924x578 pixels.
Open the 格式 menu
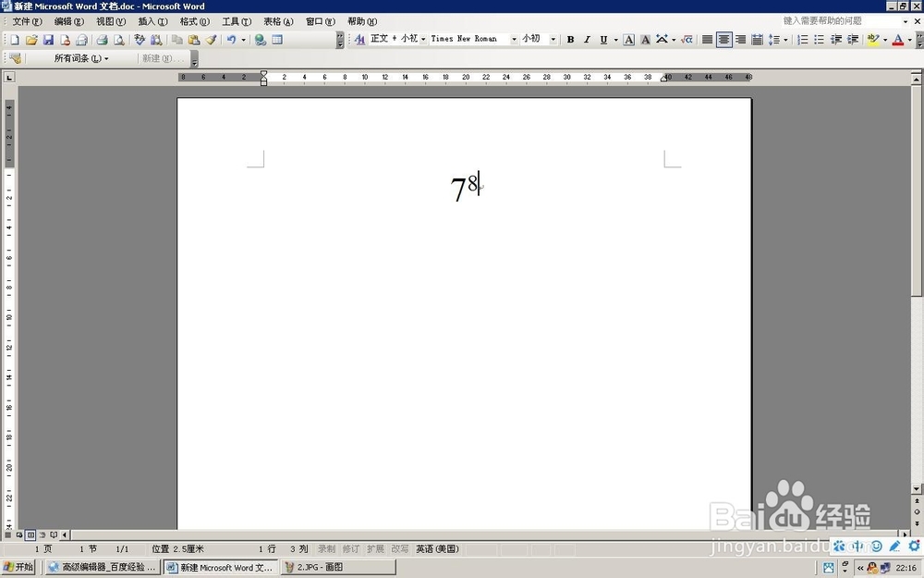click(x=194, y=21)
